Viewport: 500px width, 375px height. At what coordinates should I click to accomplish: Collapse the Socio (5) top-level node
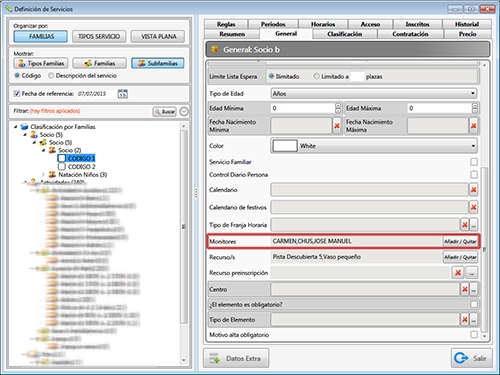pyautogui.click(x=25, y=135)
